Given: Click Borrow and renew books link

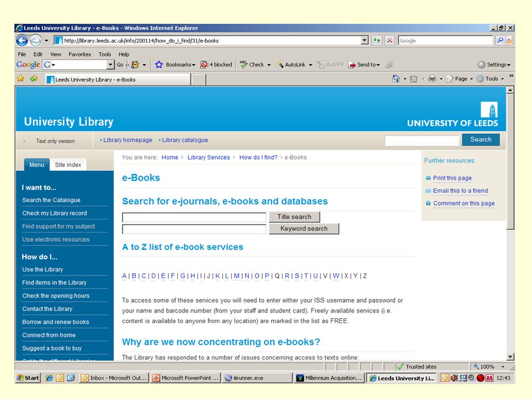Looking at the screenshot, I should pyautogui.click(x=55, y=322).
